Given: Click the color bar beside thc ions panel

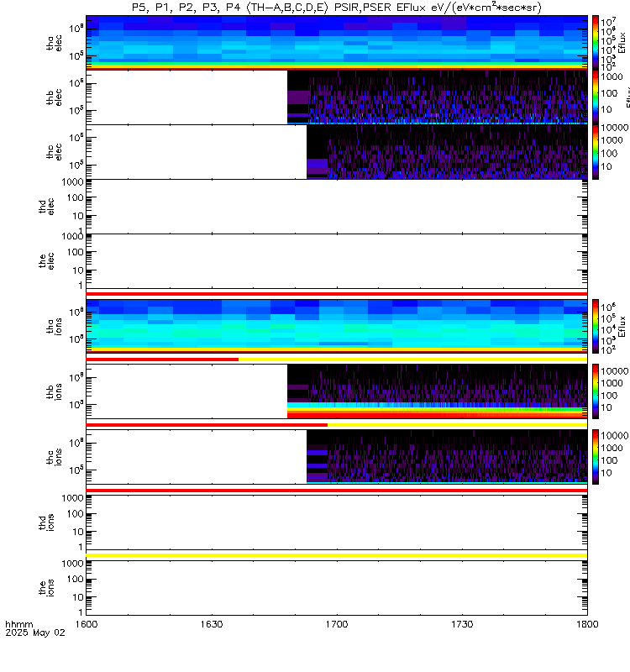Looking at the screenshot, I should pyautogui.click(x=596, y=457).
